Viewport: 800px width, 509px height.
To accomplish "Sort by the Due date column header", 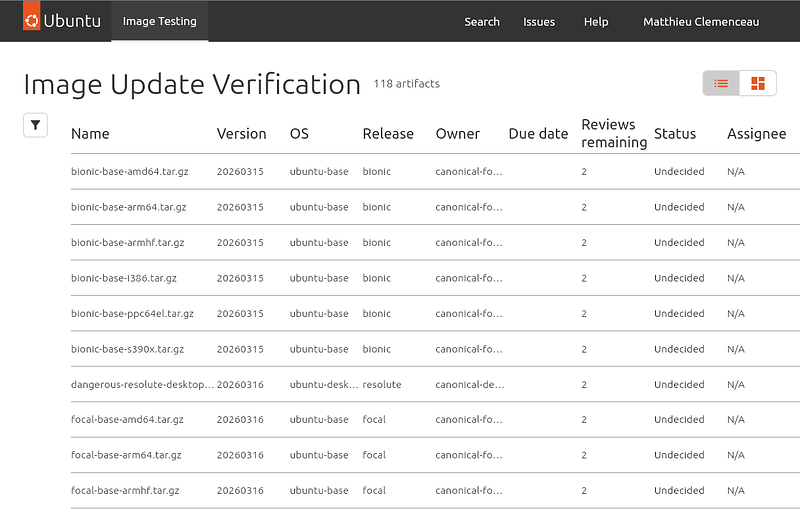I will tap(538, 134).
